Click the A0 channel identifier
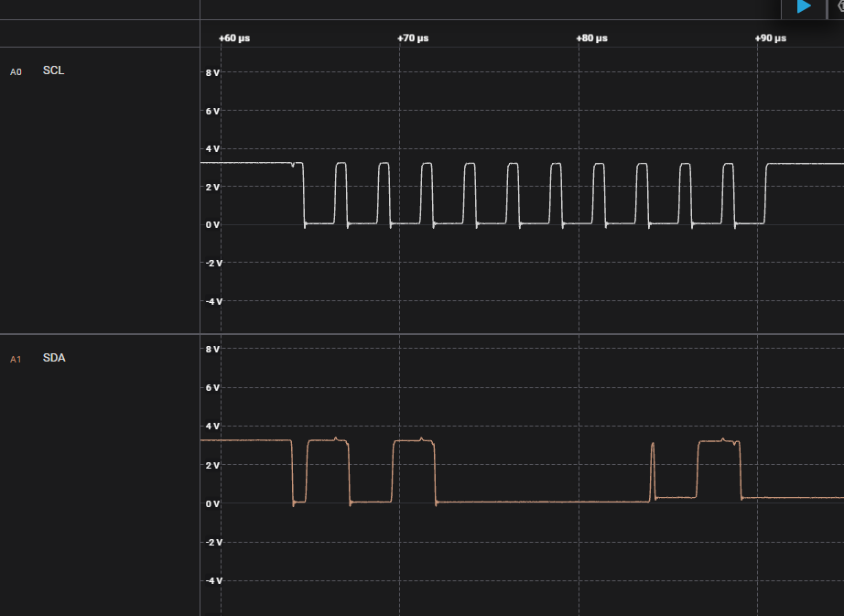 point(16,72)
